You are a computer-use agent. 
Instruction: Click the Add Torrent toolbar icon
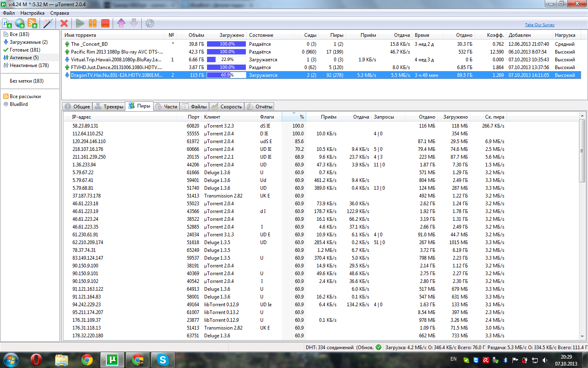(x=7, y=24)
